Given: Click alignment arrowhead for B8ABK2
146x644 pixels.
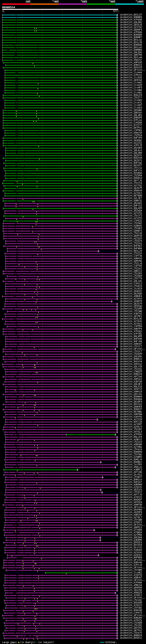Looking at the screenshot, I should tap(101, 462).
